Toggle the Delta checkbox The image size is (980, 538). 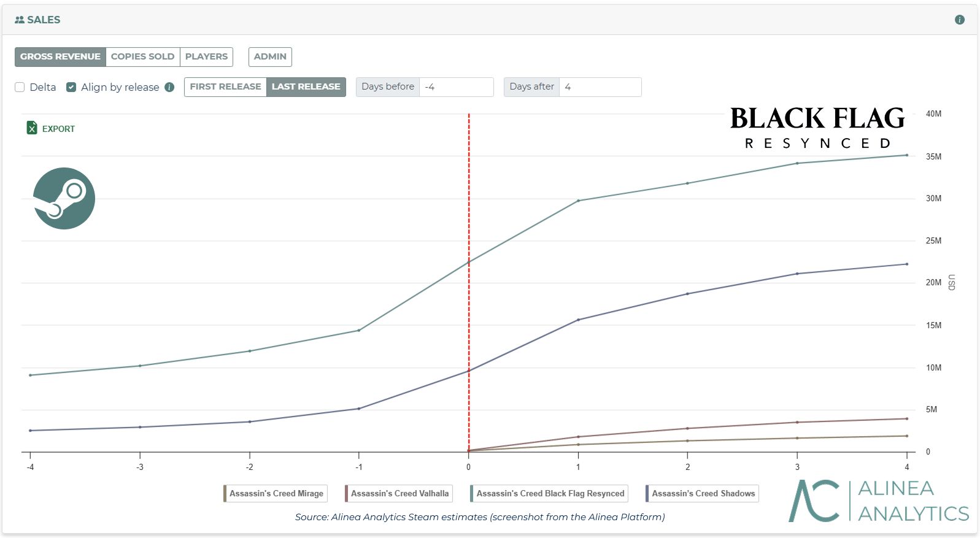click(x=20, y=87)
